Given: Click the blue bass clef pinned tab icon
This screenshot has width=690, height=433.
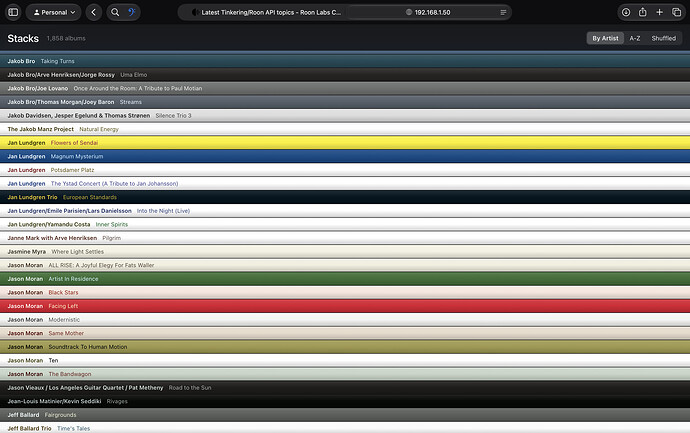Looking at the screenshot, I should (132, 12).
